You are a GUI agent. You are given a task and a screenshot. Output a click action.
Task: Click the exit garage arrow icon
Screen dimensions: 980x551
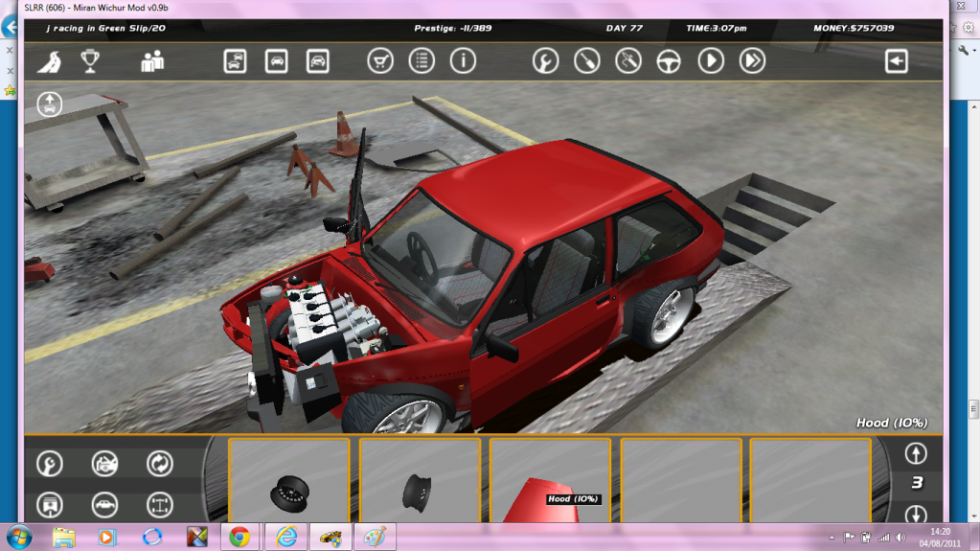[897, 61]
